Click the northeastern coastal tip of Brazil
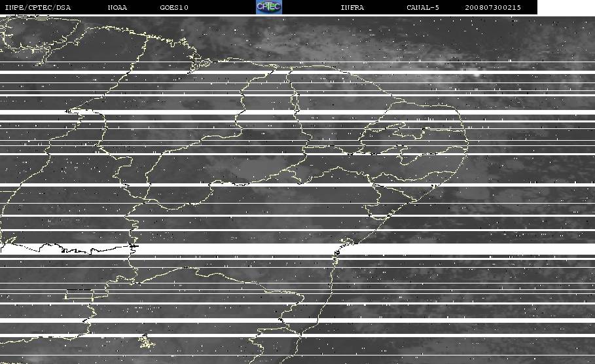The width and height of the screenshot is (595, 364). click(x=465, y=141)
